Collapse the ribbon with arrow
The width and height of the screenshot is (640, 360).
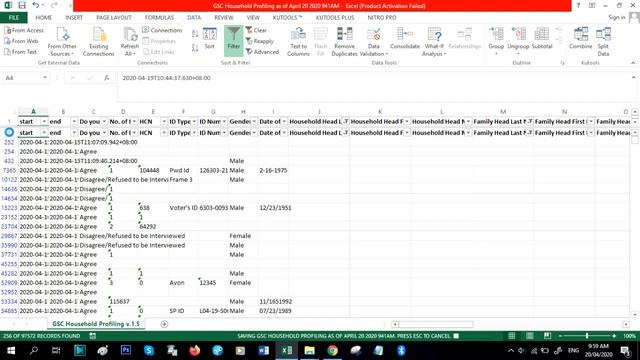point(633,63)
